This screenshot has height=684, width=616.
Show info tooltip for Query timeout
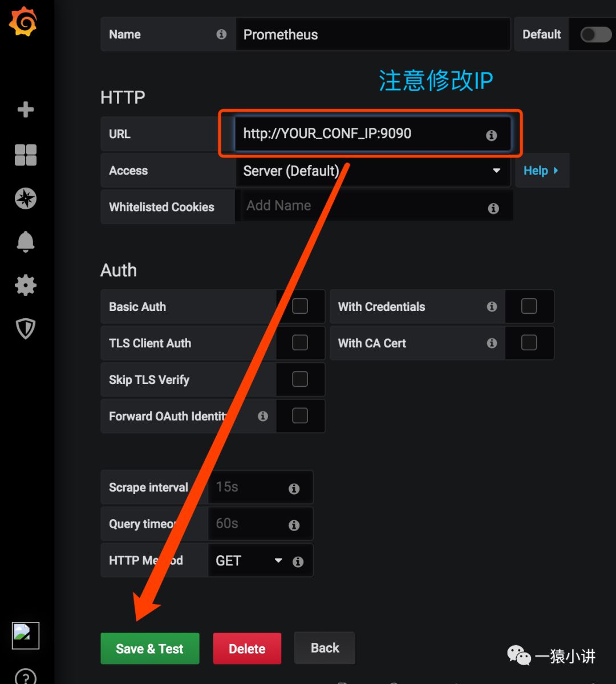click(x=294, y=525)
